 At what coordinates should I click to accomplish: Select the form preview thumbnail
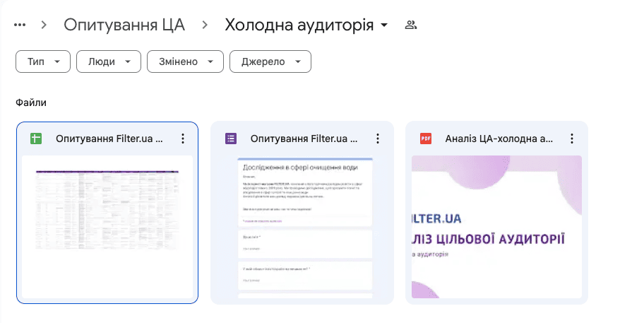(305, 227)
